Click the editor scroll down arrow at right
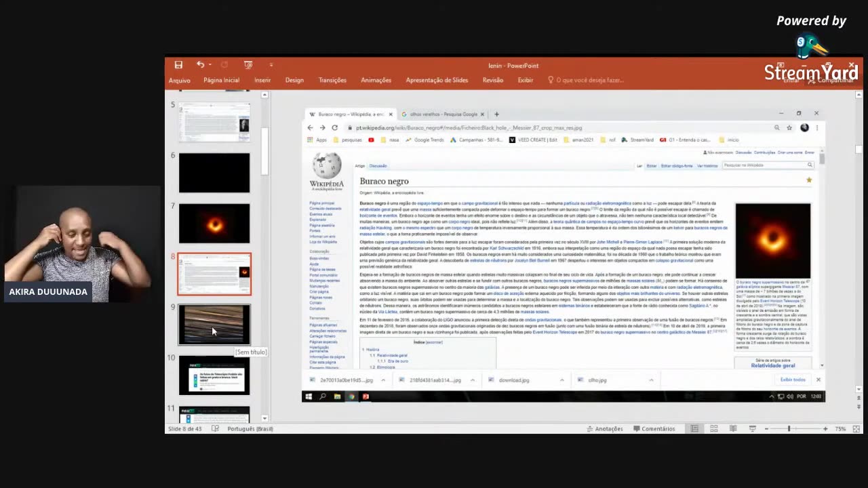The image size is (868, 488). coord(858,389)
